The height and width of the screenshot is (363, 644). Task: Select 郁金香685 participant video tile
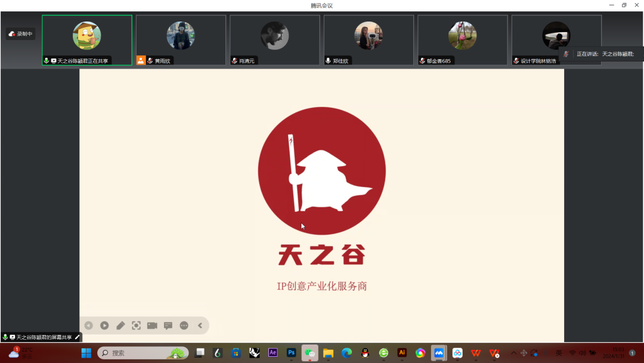pos(462,39)
